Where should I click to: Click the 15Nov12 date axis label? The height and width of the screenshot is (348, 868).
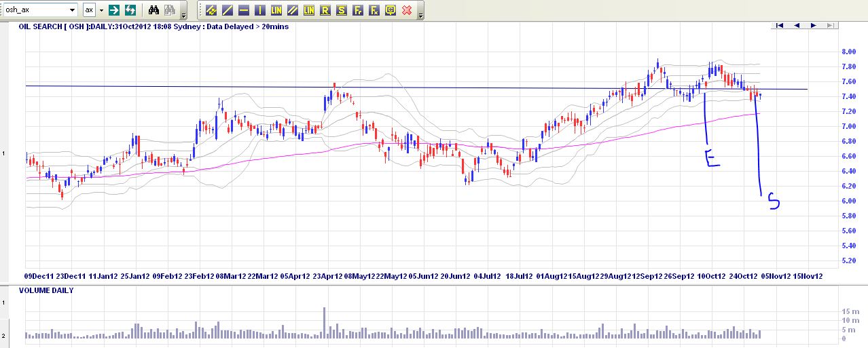pos(808,276)
